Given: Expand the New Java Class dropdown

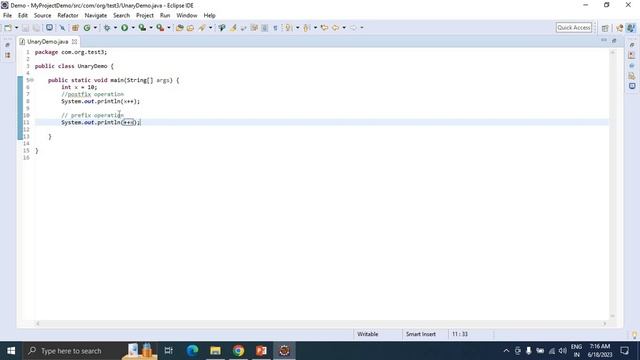Looking at the screenshot, I should pos(95,28).
